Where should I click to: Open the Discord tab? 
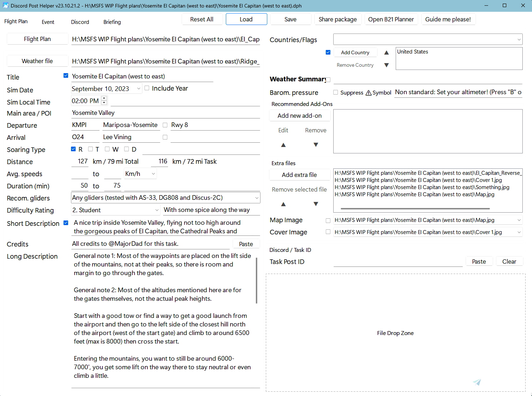pos(80,22)
